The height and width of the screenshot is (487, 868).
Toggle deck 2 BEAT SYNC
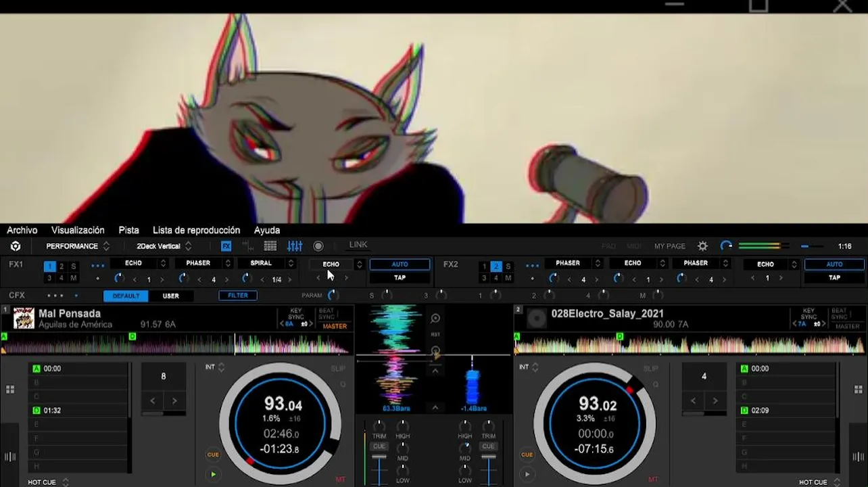[840, 314]
